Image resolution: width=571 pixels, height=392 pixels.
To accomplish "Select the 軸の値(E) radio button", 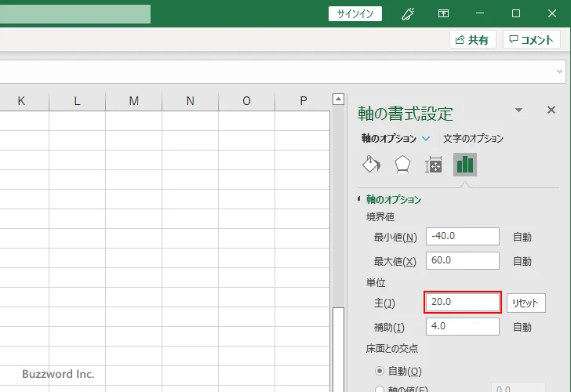I will (380, 390).
